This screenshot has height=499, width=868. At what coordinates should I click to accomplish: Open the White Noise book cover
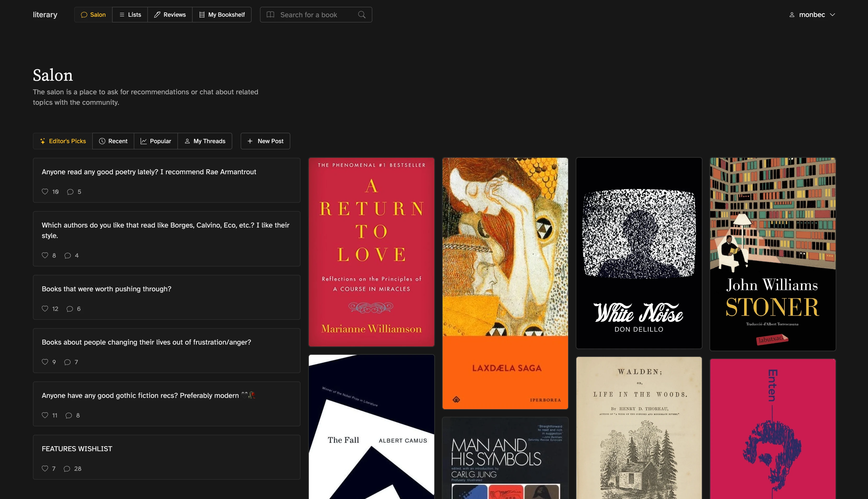[x=639, y=253]
